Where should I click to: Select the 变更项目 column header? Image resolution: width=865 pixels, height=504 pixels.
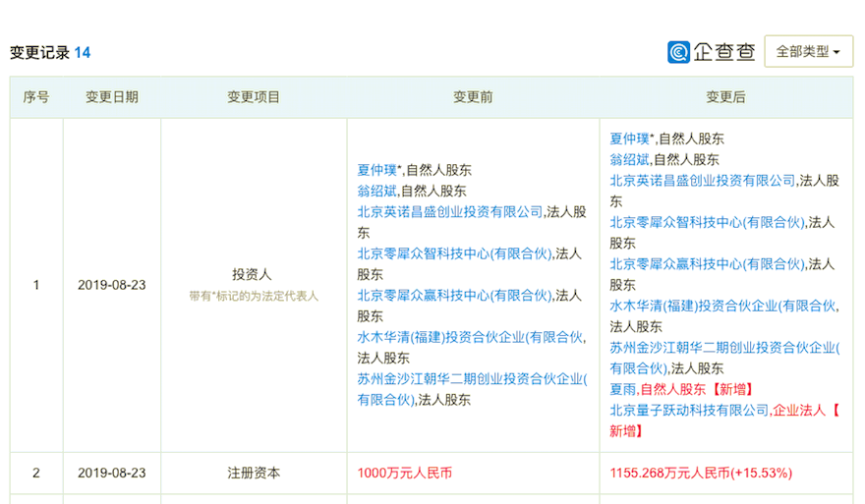click(x=254, y=97)
